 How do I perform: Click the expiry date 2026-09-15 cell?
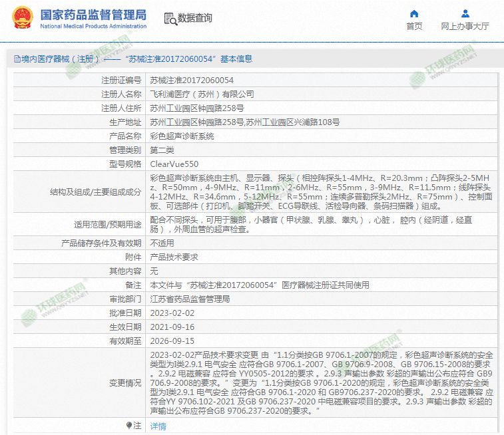(172, 341)
